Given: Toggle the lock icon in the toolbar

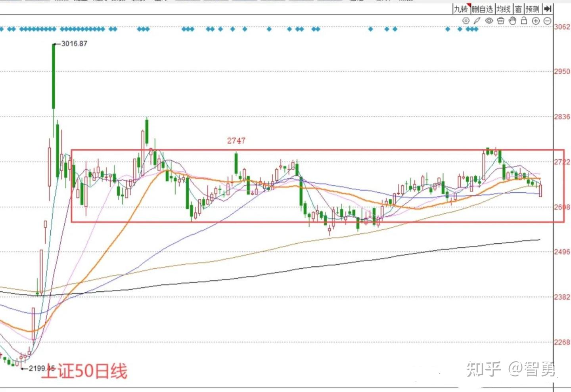Looking at the screenshot, I should pyautogui.click(x=524, y=20).
